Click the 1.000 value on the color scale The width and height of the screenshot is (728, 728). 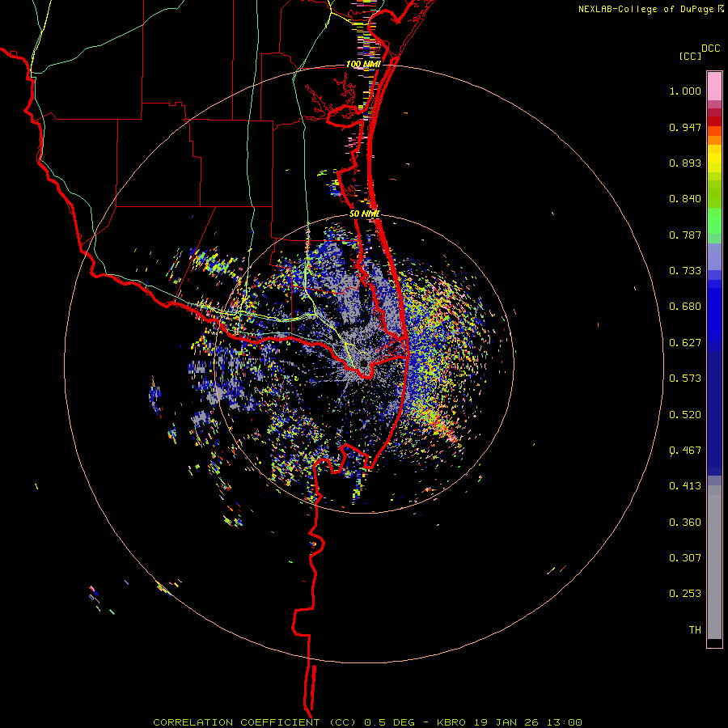coord(685,91)
